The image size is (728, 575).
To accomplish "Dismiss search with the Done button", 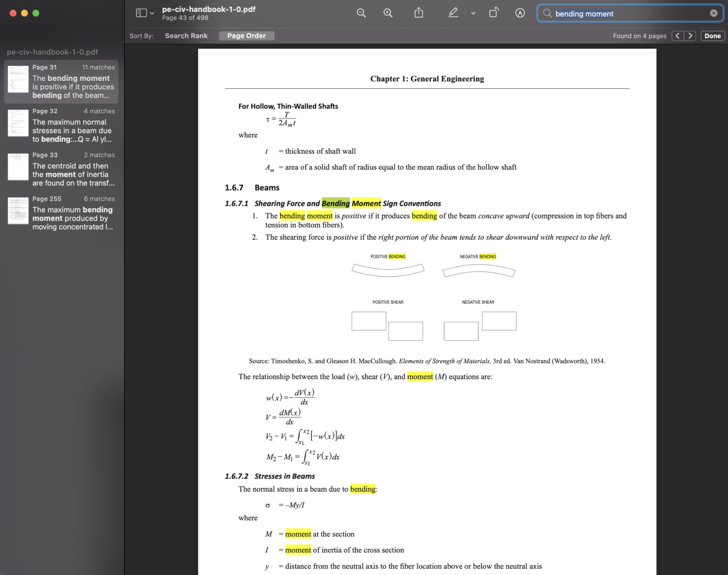I will [x=712, y=36].
